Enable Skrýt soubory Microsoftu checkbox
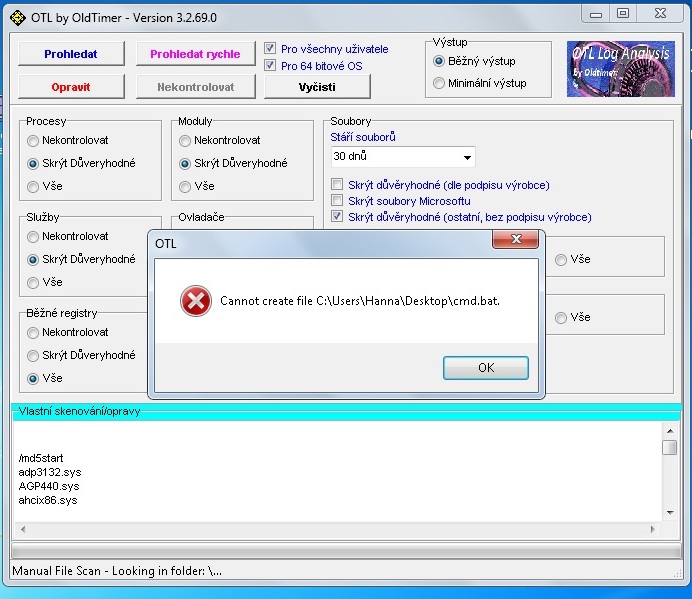Viewport: 692px width, 599px height. (338, 201)
